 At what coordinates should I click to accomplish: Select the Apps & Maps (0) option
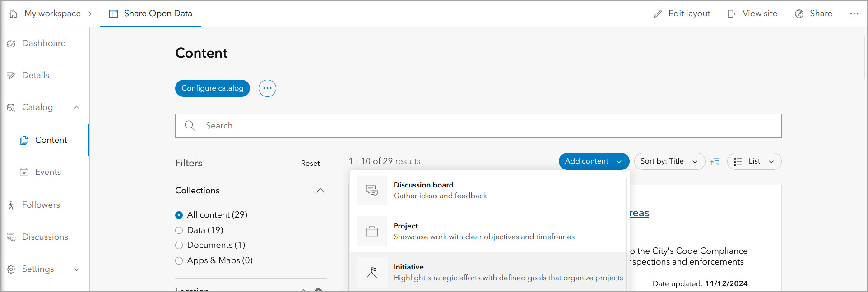click(x=179, y=260)
